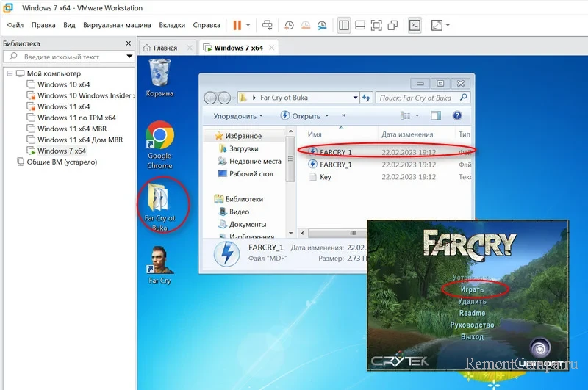Open the Вкладки menu

(172, 25)
